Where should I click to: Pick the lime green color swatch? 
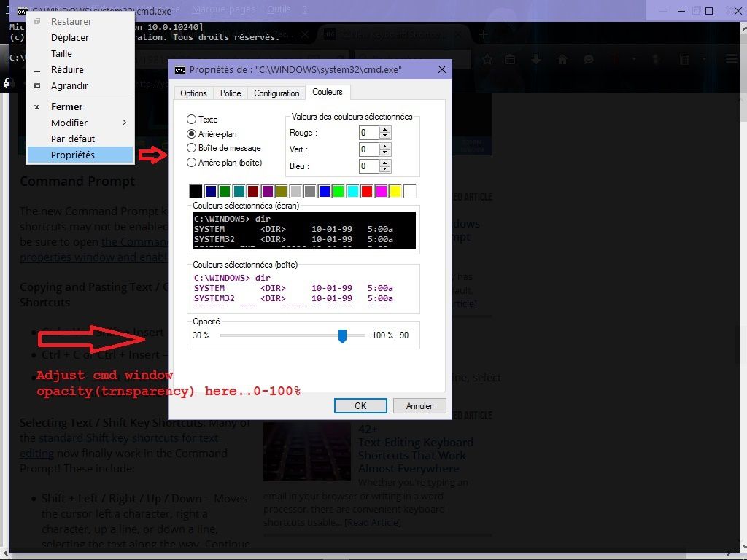coord(338,191)
